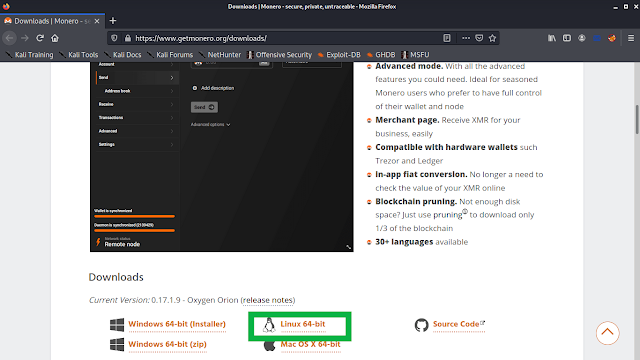The image size is (640, 360).
Task: Reload the current page
Action: pos(40,38)
